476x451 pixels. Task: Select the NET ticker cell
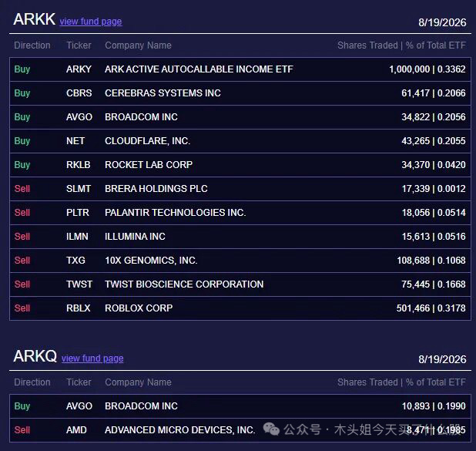75,141
